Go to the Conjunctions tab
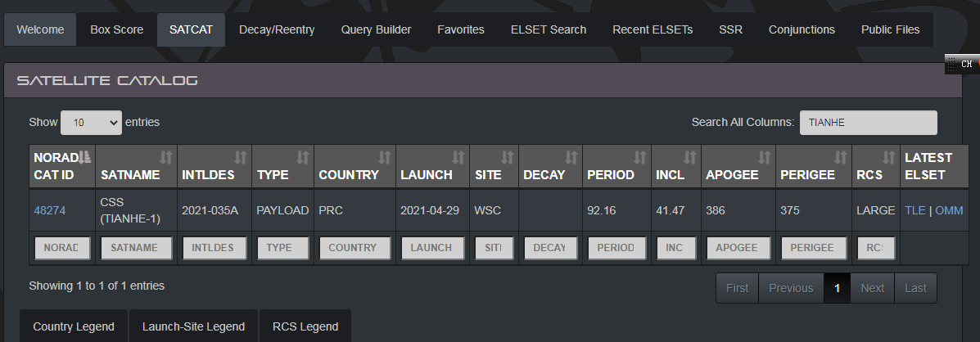This screenshot has width=980, height=342. pyautogui.click(x=802, y=29)
